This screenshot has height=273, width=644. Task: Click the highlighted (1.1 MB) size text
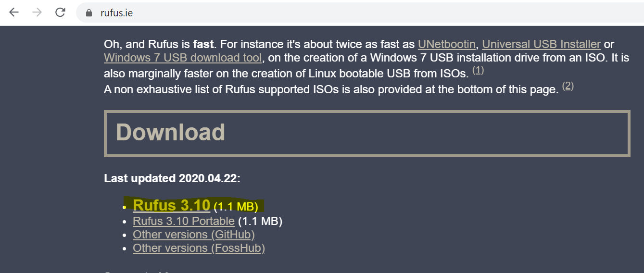[236, 207]
